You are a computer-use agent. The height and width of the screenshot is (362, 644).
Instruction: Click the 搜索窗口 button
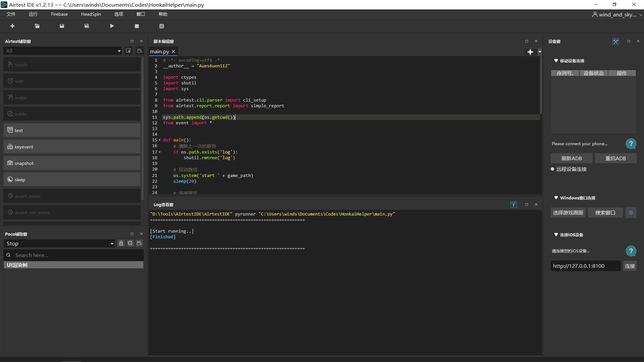(605, 213)
